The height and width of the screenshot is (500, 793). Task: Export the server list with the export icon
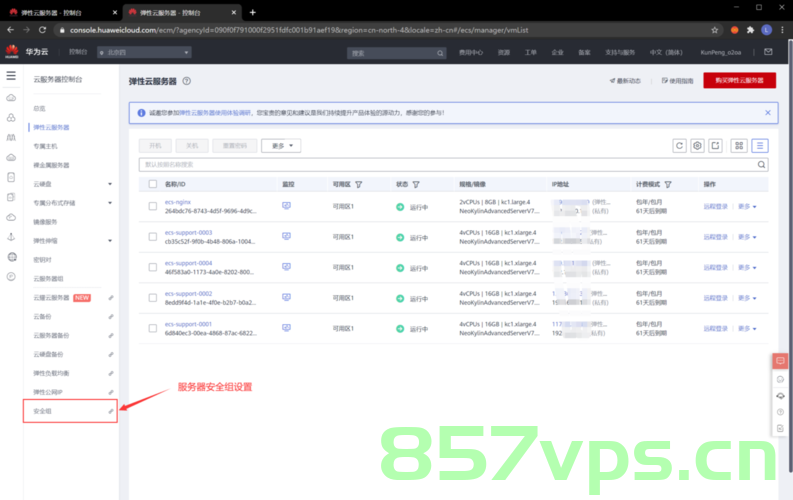coord(715,146)
